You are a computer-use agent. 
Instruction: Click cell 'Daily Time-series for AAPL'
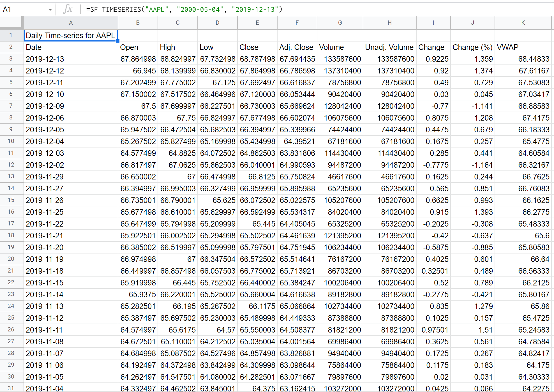coord(71,36)
